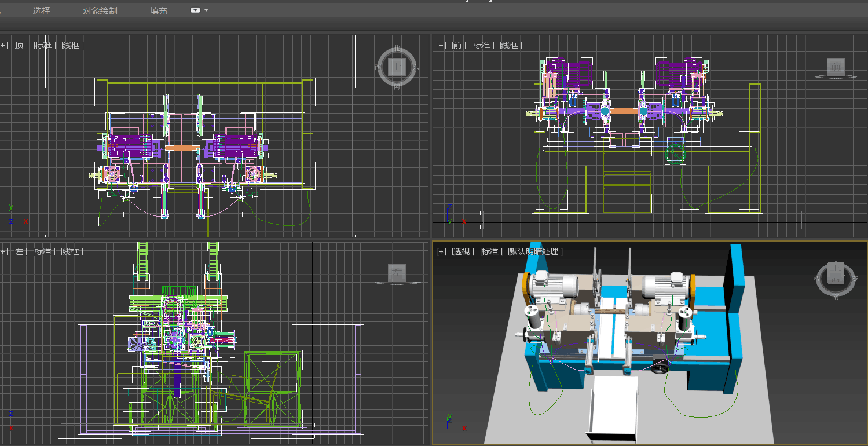Open the [+] menu in the front viewport
868x446 pixels.
pos(441,45)
